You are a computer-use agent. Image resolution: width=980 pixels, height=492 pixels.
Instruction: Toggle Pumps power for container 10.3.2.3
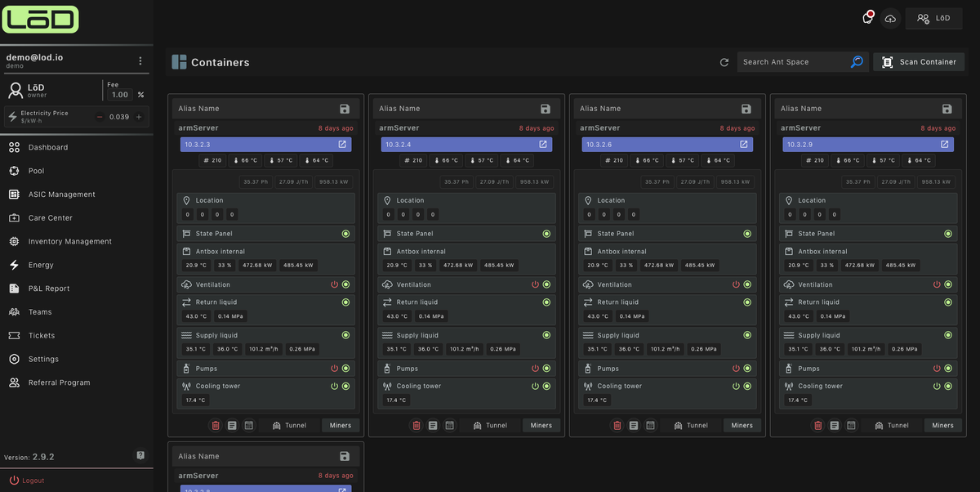(334, 369)
